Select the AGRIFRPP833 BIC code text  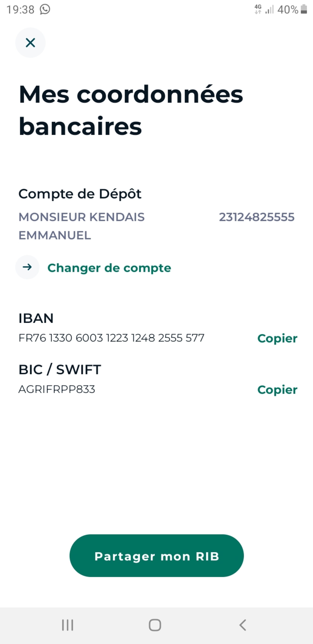tap(57, 389)
